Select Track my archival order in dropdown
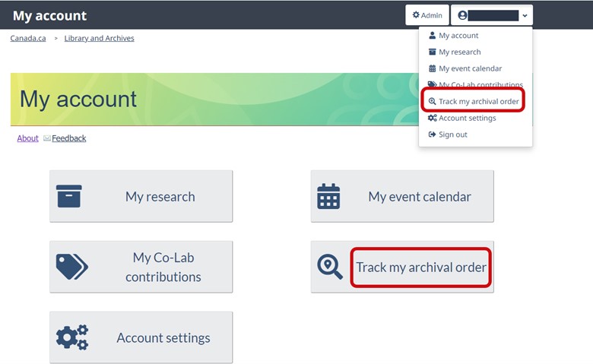The image size is (593, 364). pos(478,101)
